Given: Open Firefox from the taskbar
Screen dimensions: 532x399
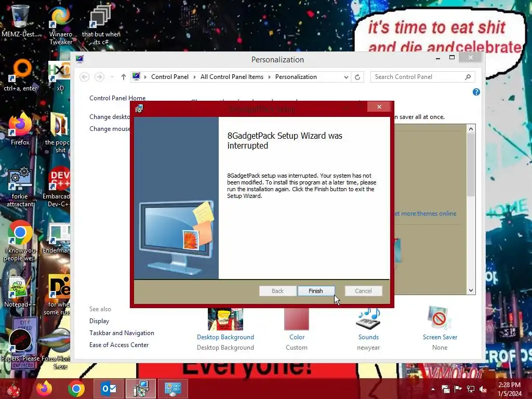Looking at the screenshot, I should point(45,389).
